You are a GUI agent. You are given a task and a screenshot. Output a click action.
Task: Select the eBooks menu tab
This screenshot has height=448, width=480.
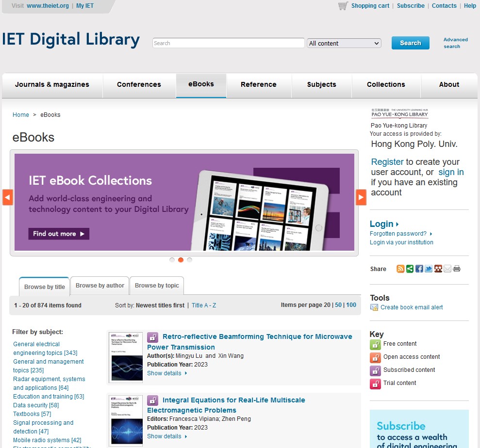pos(201,84)
